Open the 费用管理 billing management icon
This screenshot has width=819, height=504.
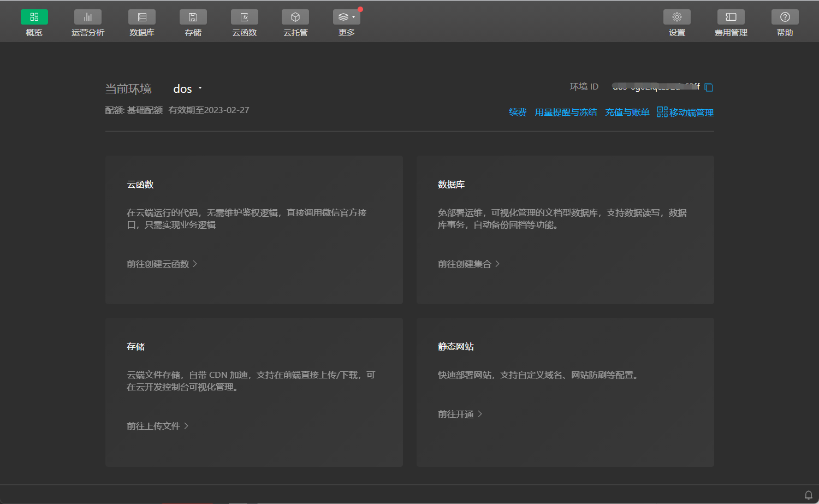pyautogui.click(x=730, y=17)
